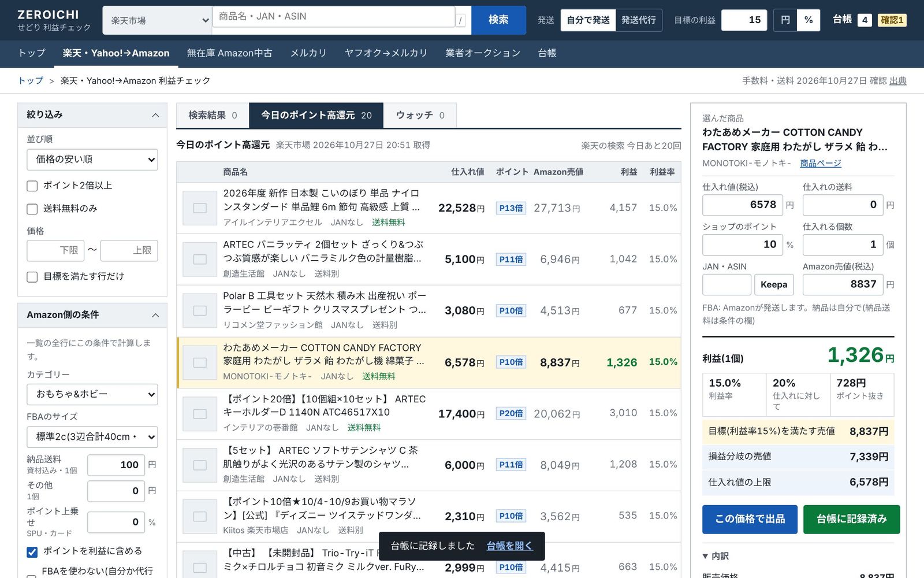Open the 並び順 sort dropdown
Image resolution: width=924 pixels, height=578 pixels.
point(92,160)
